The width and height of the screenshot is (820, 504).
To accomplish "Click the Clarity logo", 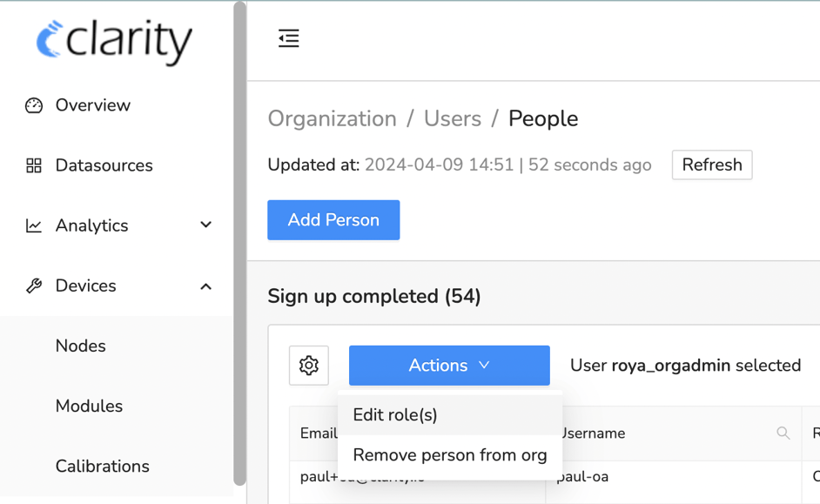I will pos(114,41).
